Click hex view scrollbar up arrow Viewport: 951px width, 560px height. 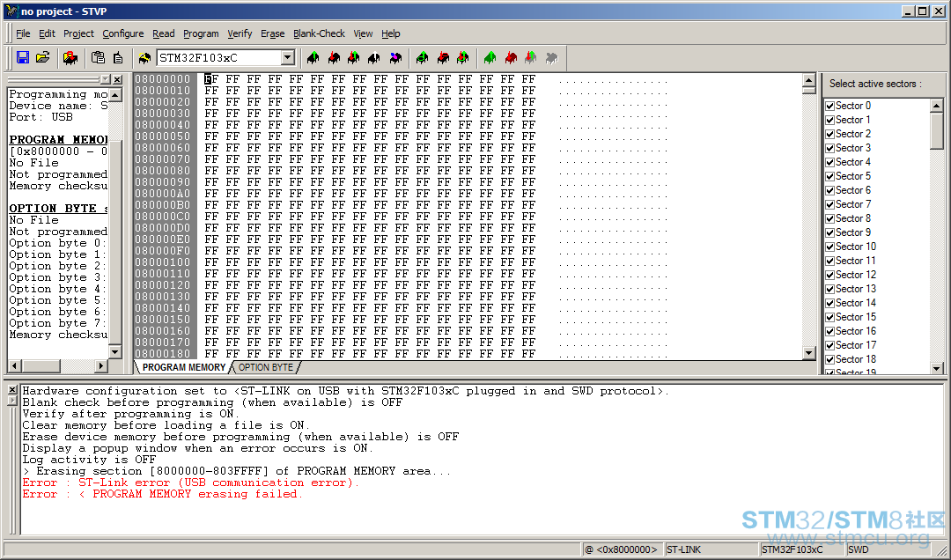pos(808,79)
